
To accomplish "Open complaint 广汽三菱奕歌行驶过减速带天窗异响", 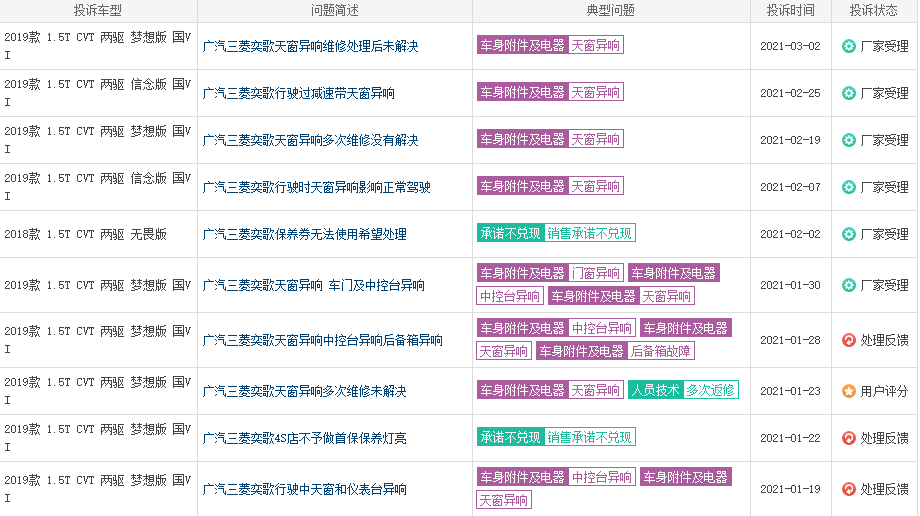I will click(299, 93).
